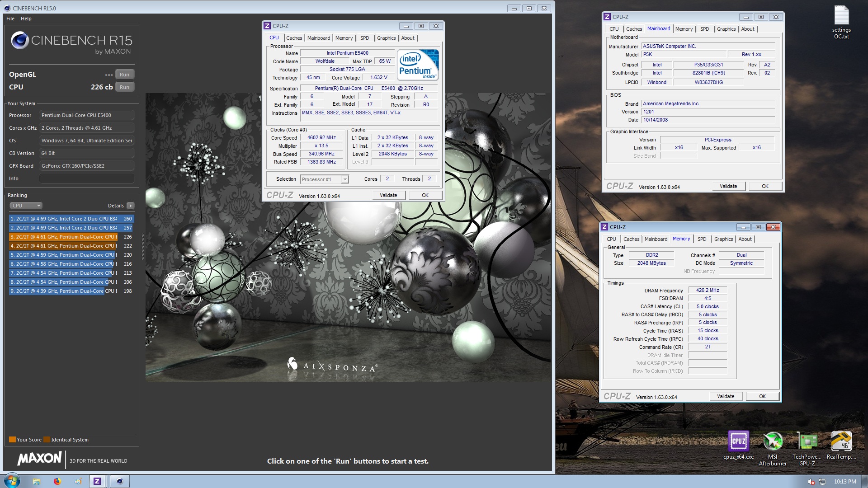Click OK in CPU-Z CPU window
The height and width of the screenshot is (488, 868).
425,195
